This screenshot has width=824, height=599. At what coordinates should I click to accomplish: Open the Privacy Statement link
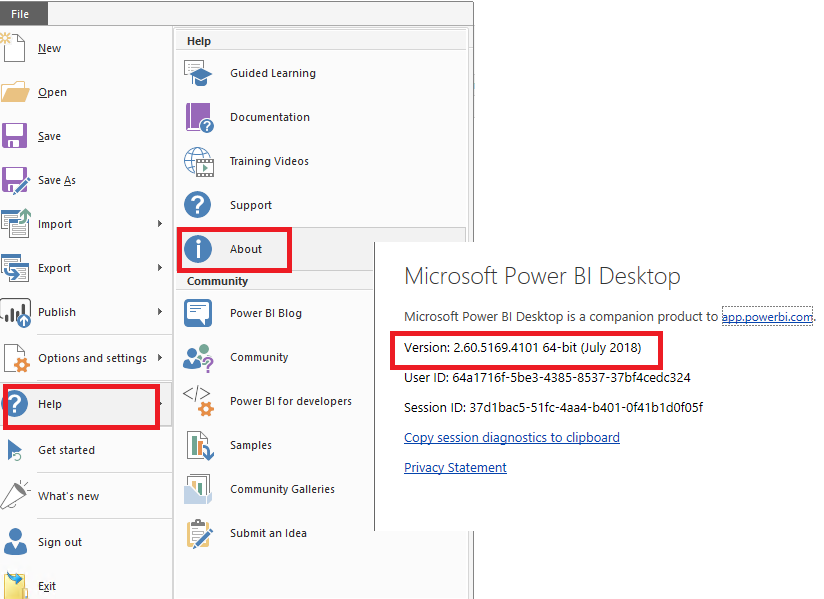(455, 468)
